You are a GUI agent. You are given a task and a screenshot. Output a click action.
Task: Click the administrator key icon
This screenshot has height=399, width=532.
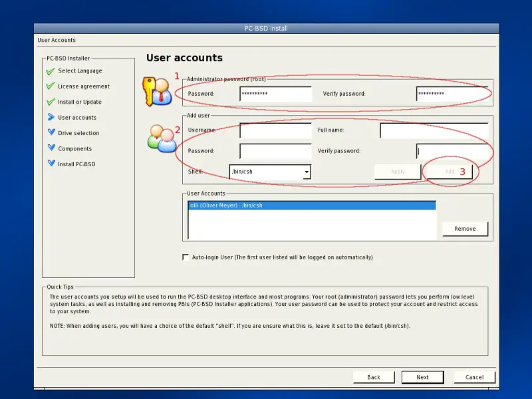pos(157,92)
